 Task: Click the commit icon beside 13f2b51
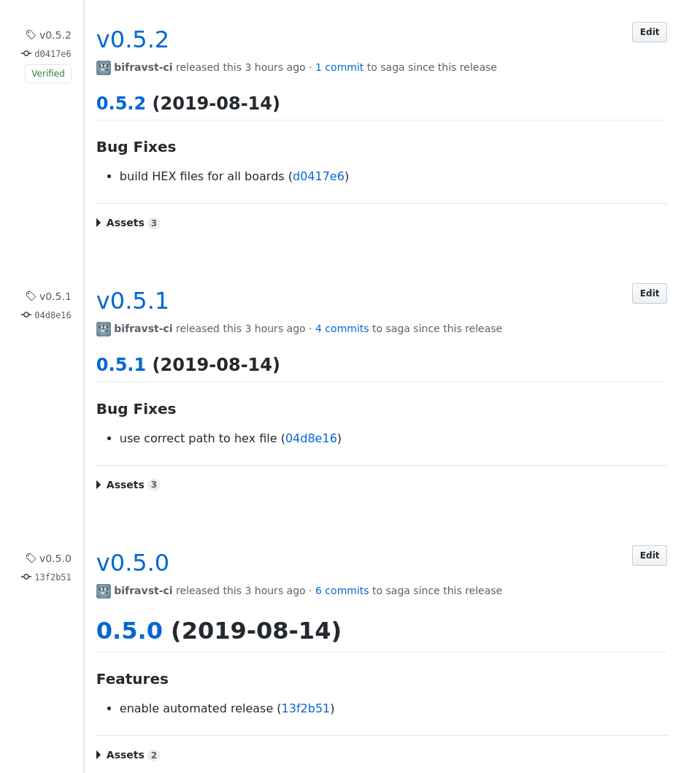coord(26,577)
